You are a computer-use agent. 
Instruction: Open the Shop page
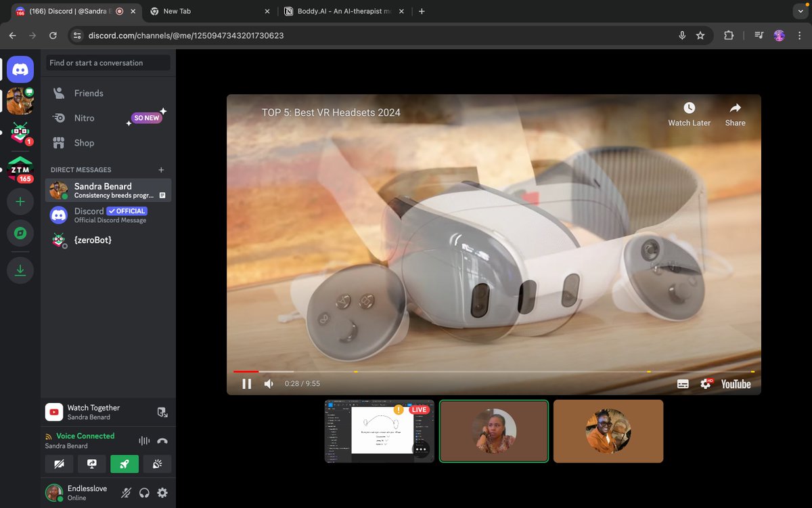pyautogui.click(x=108, y=143)
